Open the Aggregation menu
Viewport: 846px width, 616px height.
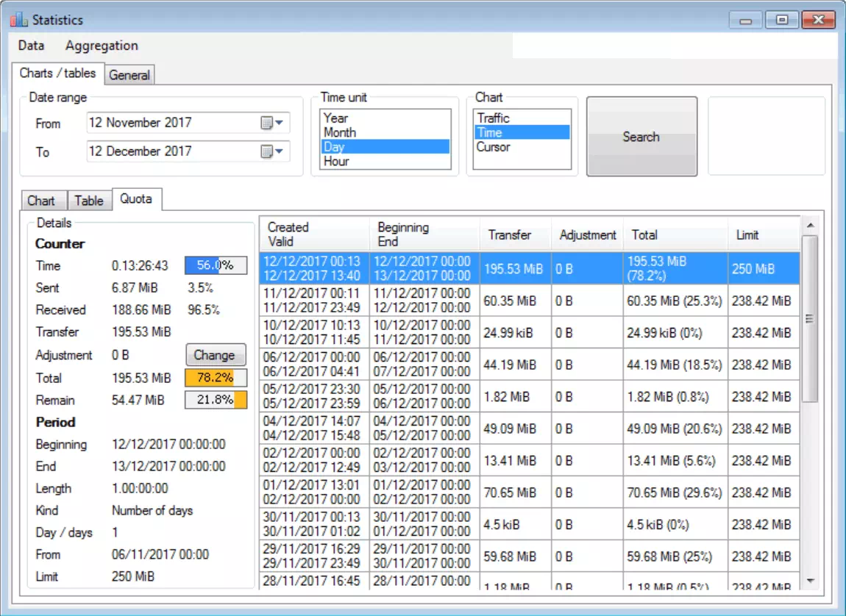(x=102, y=46)
